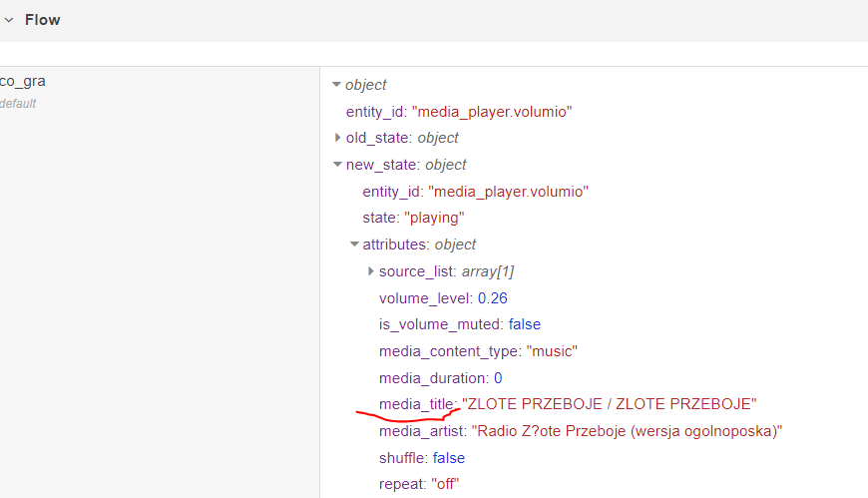
Task: Click the media_artist Radio Z?ote Przeboje value
Action: pyautogui.click(x=627, y=431)
